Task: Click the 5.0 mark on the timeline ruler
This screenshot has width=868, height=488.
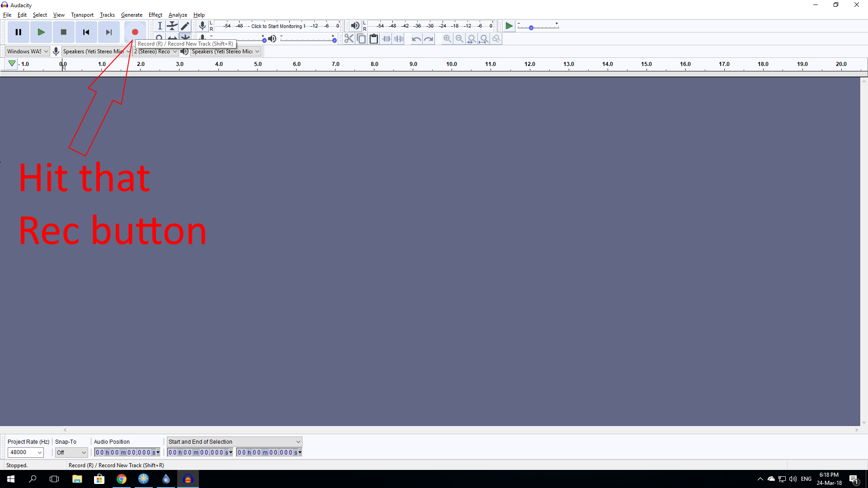Action: (x=258, y=64)
